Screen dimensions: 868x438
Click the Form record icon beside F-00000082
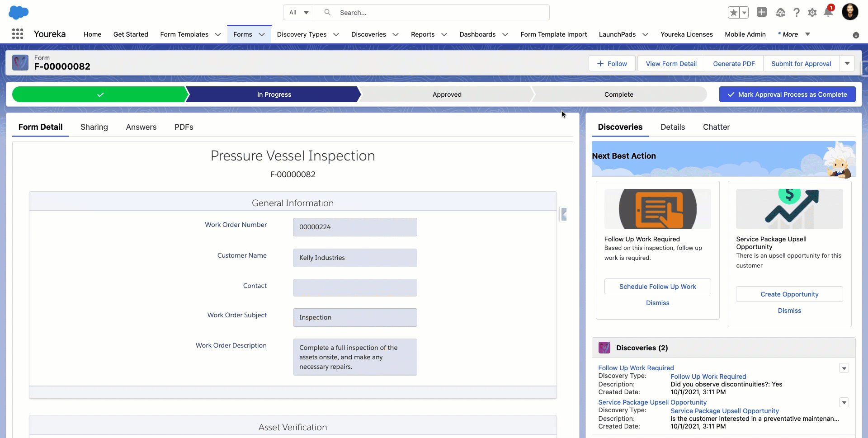coord(20,62)
